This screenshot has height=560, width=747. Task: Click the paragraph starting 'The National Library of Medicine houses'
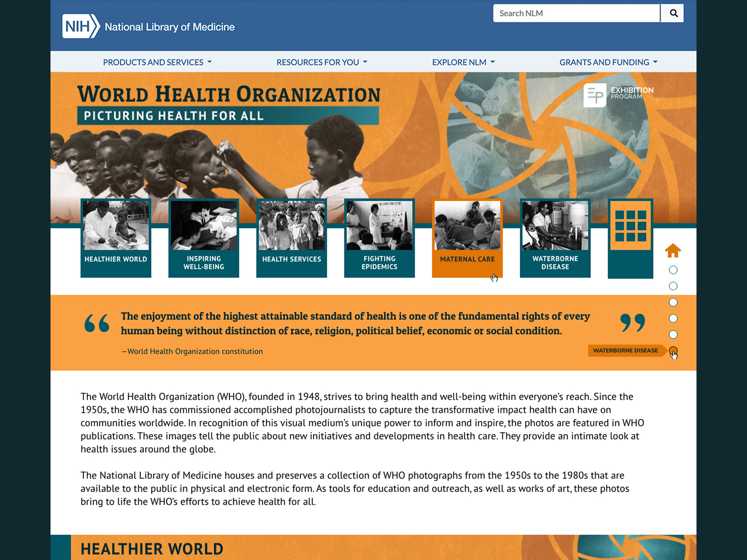[x=355, y=488]
